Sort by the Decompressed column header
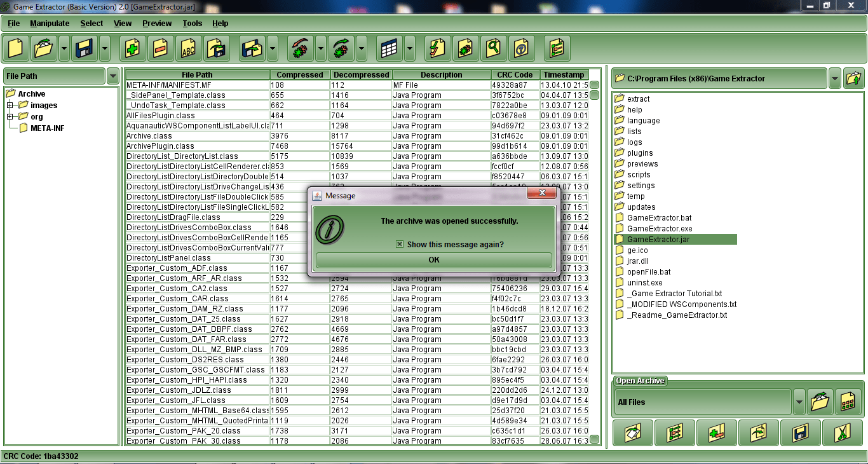 pyautogui.click(x=362, y=75)
